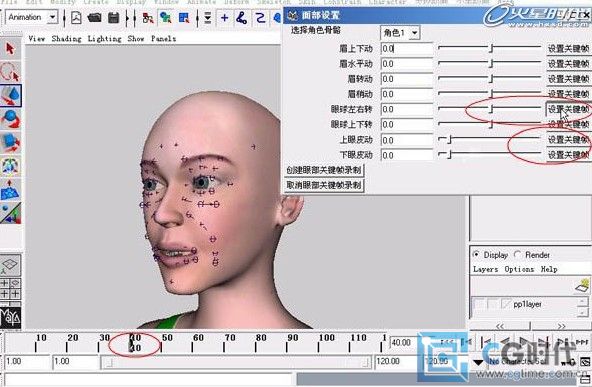This screenshot has height=387, width=592.
Task: Open the layer editor Options menu
Action: [x=519, y=269]
